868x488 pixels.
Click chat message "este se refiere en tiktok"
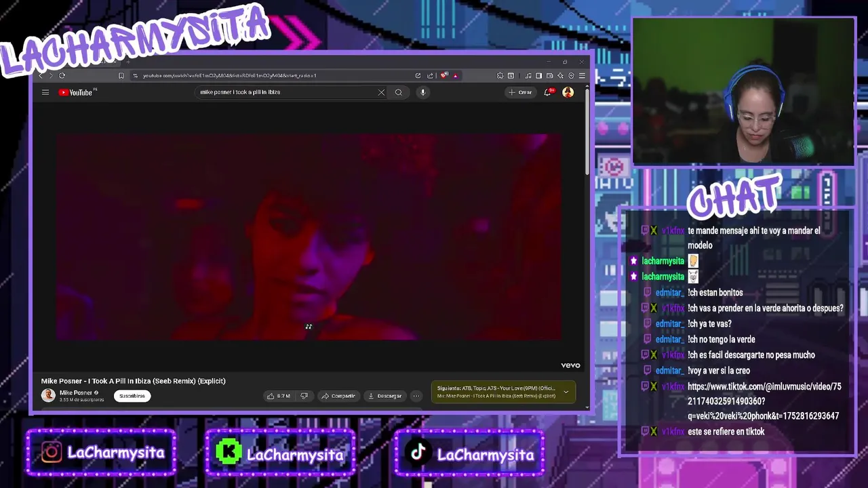(726, 432)
